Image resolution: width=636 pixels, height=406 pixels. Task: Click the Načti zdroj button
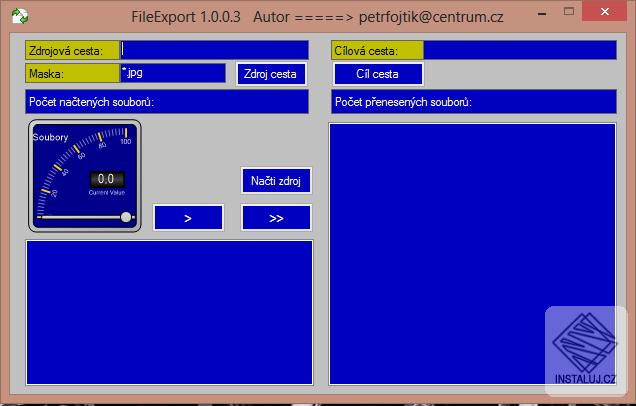click(x=276, y=180)
